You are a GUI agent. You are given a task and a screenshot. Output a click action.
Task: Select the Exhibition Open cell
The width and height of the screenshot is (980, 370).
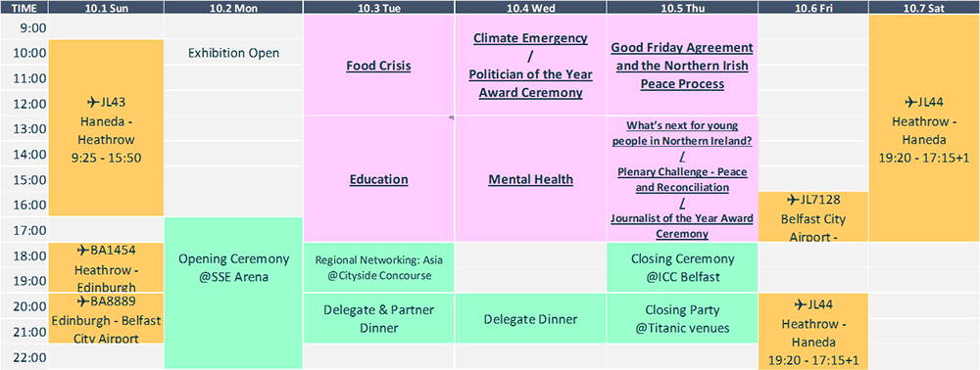tap(234, 53)
